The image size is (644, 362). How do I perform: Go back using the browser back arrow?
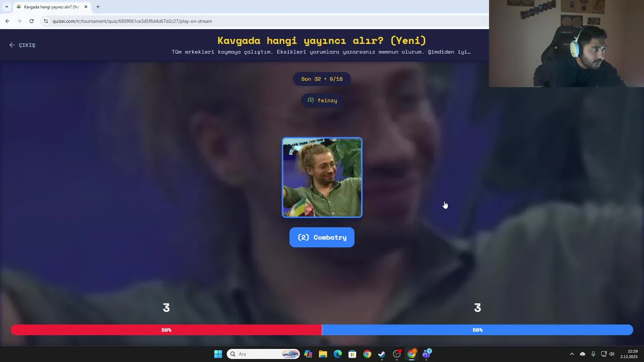(7, 21)
